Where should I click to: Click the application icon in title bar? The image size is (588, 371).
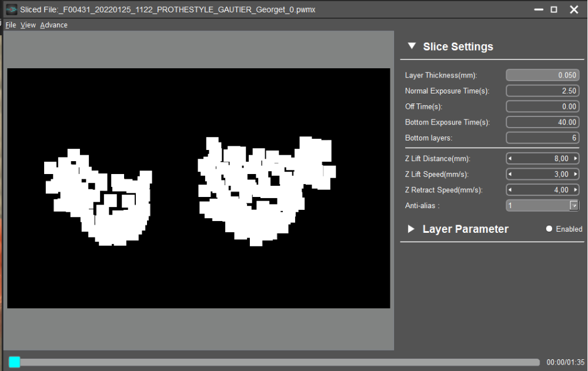pyautogui.click(x=12, y=9)
